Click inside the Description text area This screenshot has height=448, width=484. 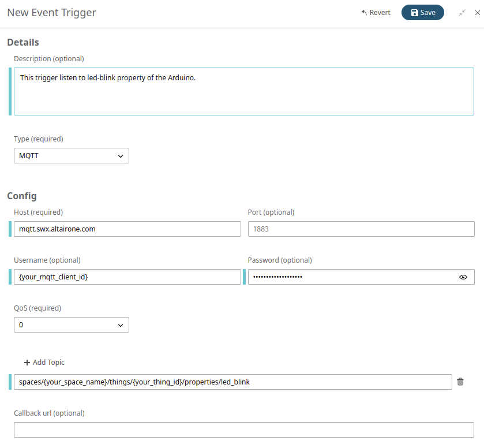coord(242,91)
